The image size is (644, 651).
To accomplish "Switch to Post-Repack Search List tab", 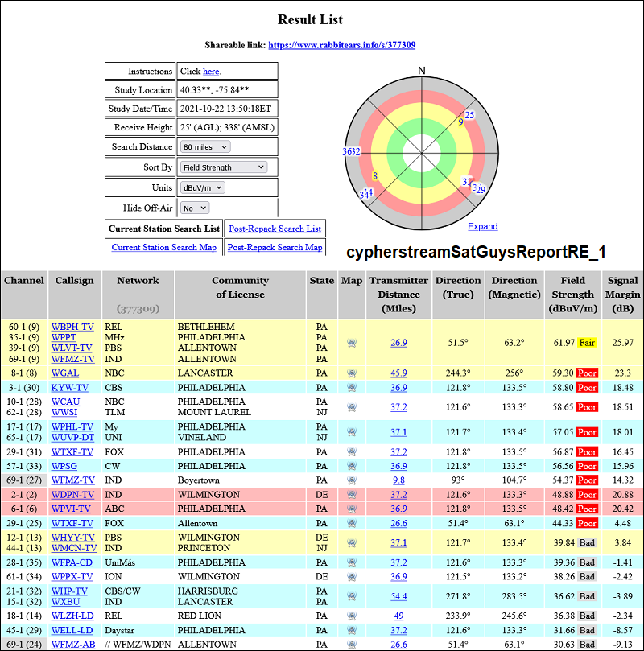I will [x=275, y=229].
